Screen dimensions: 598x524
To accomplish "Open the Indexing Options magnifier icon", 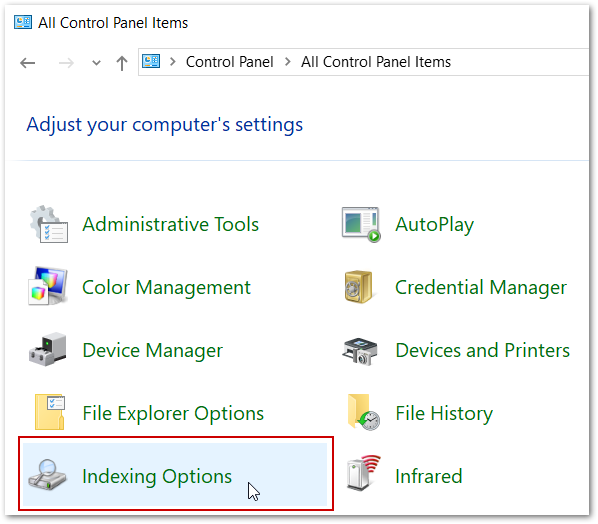I will (x=47, y=474).
